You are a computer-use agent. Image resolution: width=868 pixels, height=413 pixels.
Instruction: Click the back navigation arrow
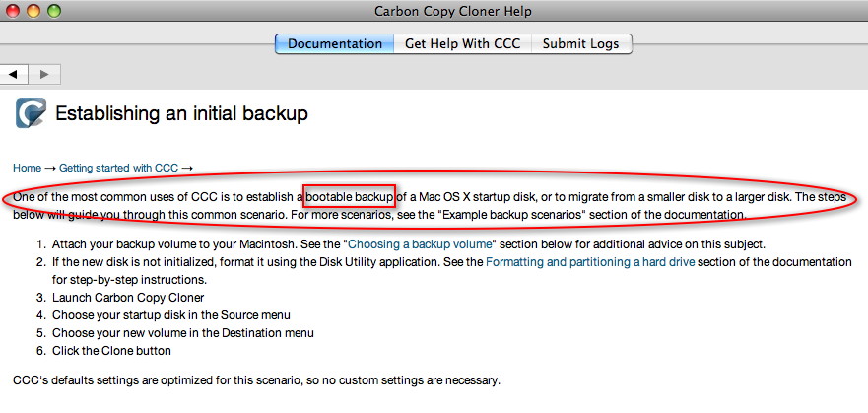(13, 74)
